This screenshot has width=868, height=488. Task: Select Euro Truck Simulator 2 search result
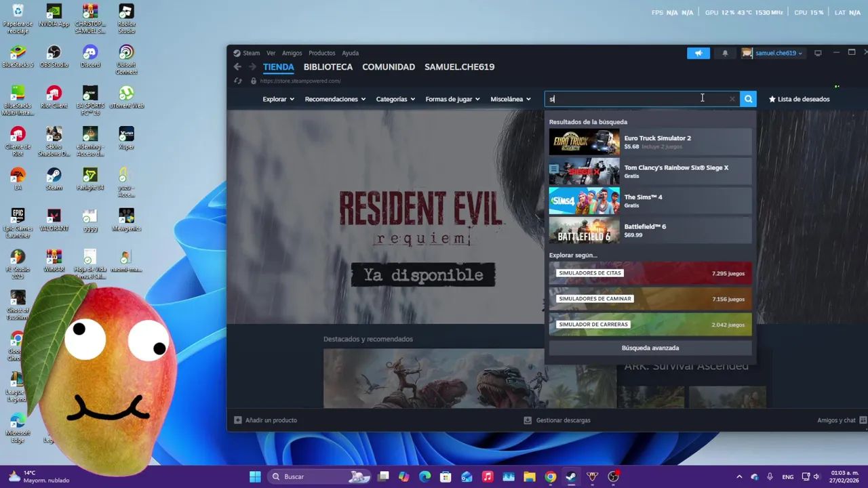pos(650,142)
